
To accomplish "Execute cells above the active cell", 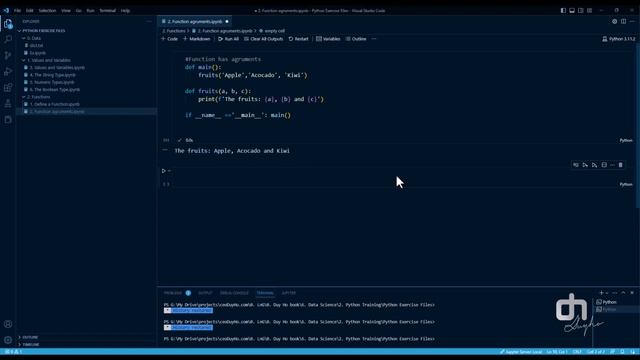I will click(585, 165).
